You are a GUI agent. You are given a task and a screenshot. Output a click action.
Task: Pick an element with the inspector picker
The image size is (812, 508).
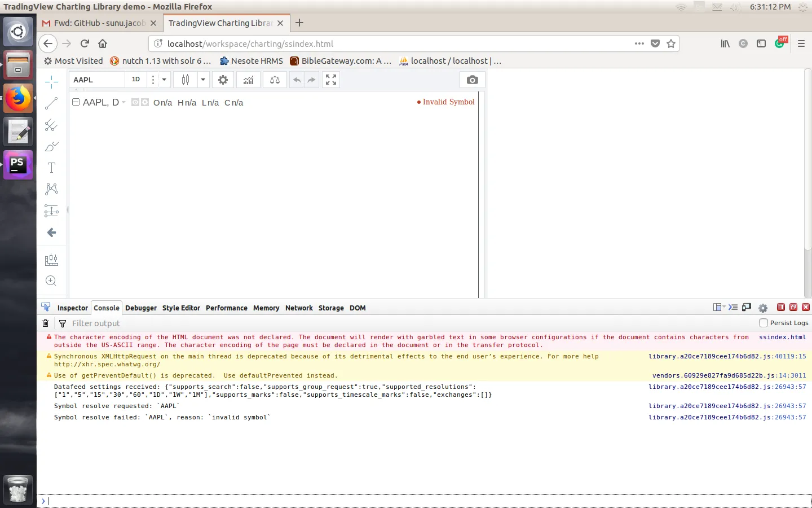(x=46, y=308)
